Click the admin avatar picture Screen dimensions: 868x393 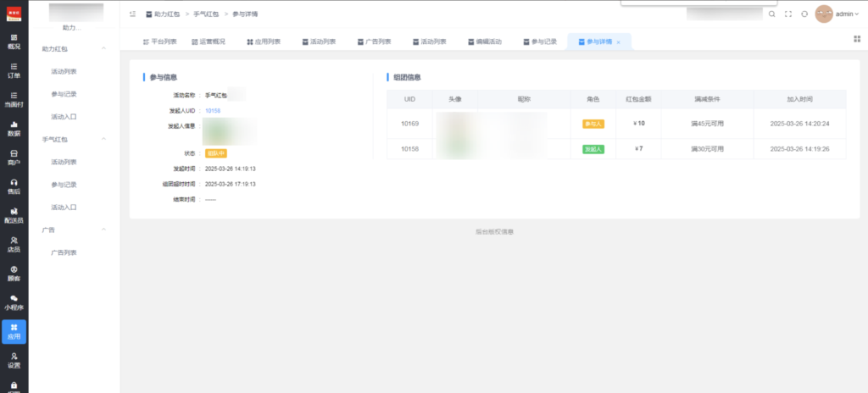pos(824,14)
